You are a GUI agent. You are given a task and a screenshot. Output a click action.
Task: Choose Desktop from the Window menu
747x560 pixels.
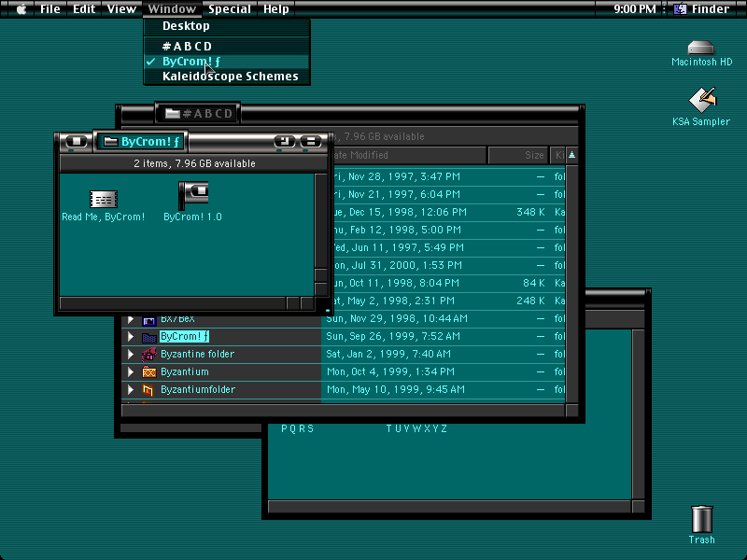pos(227,26)
